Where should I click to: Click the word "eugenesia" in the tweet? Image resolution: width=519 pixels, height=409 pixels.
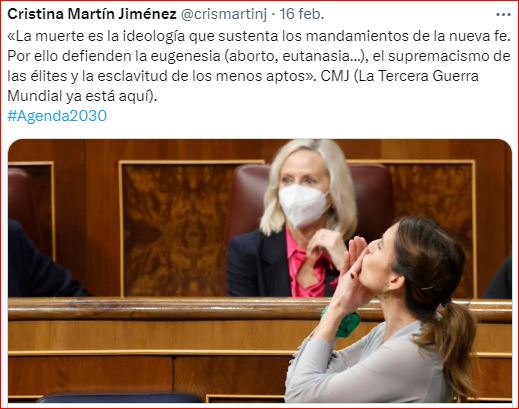click(x=185, y=56)
